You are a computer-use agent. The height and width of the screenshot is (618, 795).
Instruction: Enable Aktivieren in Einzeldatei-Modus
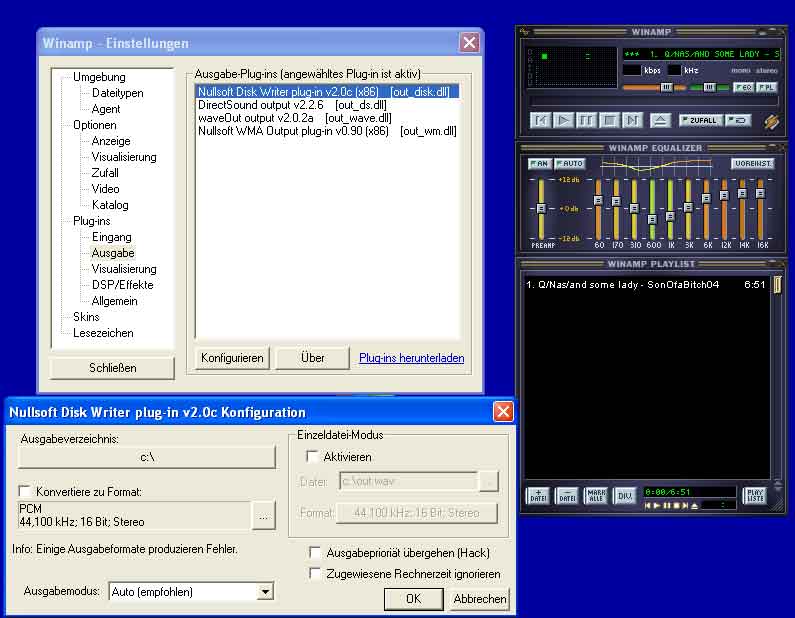312,456
